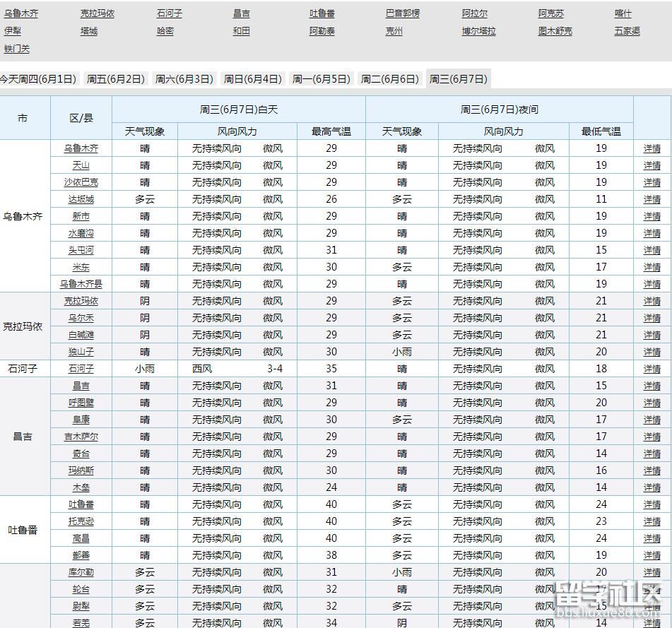Open the 天山 district forecast
672x628 pixels.
[80, 165]
